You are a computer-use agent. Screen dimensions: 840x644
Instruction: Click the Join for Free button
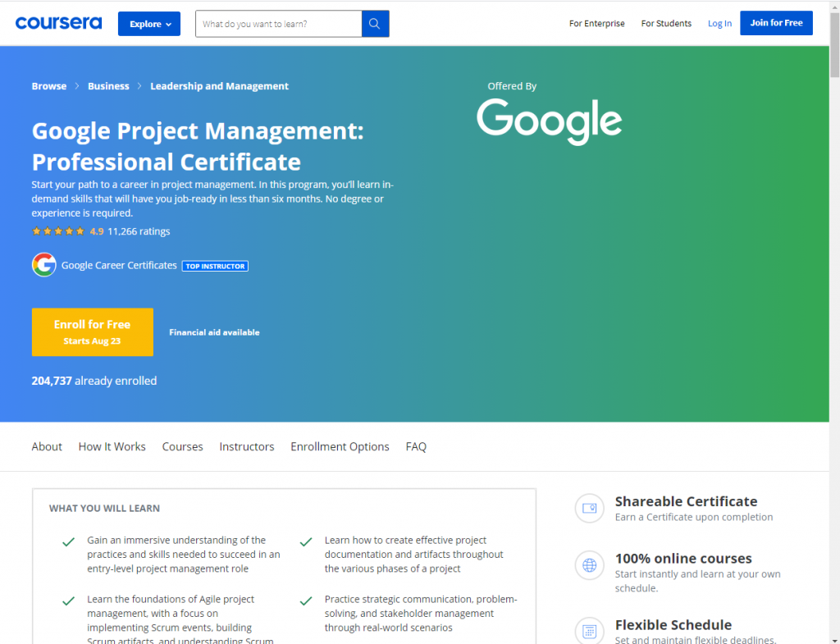coord(776,23)
